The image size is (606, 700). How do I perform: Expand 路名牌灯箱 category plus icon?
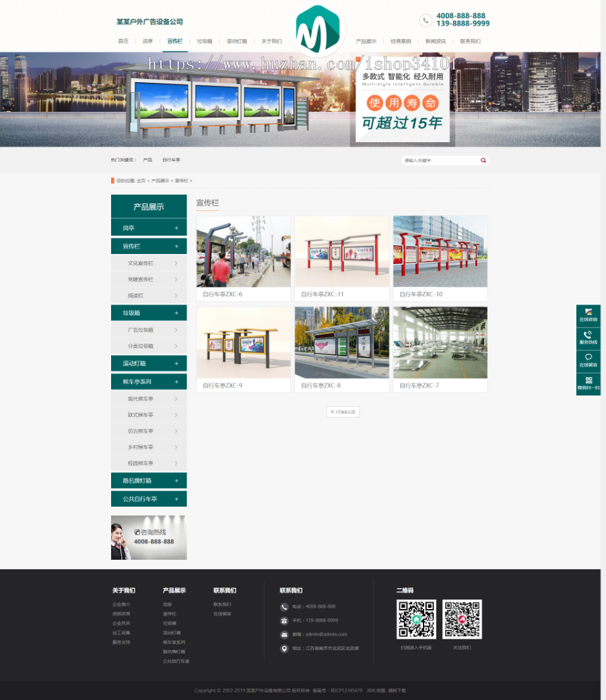[x=176, y=481]
